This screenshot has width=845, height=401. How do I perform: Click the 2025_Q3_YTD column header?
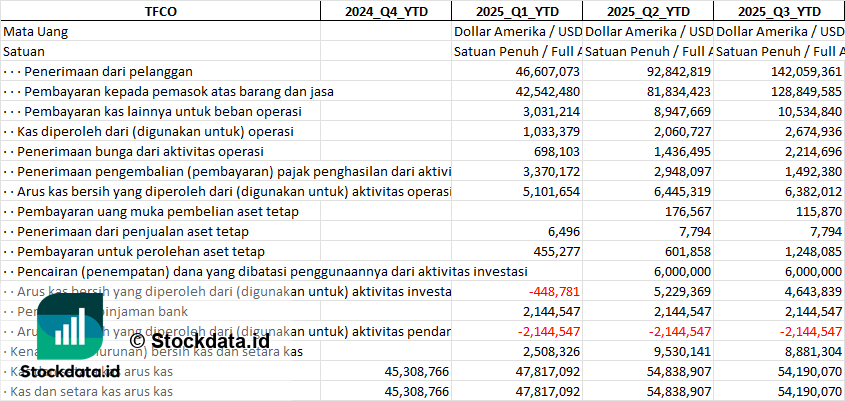click(x=779, y=11)
